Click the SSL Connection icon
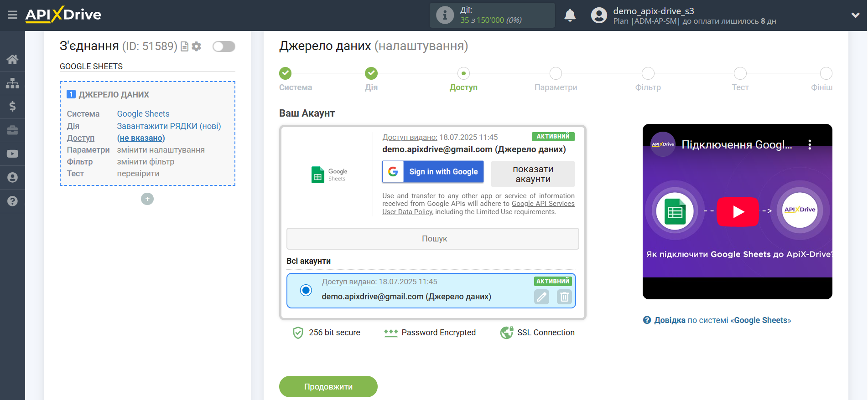This screenshot has height=400, width=868. 506,333
